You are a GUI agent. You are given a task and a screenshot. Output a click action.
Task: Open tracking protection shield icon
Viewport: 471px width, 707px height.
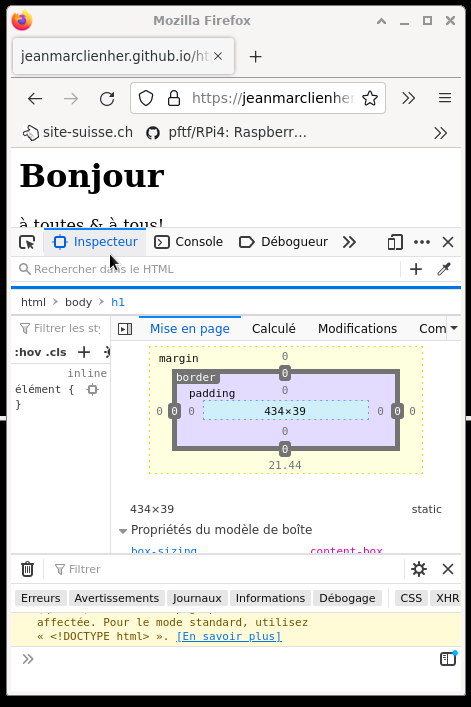pos(146,98)
